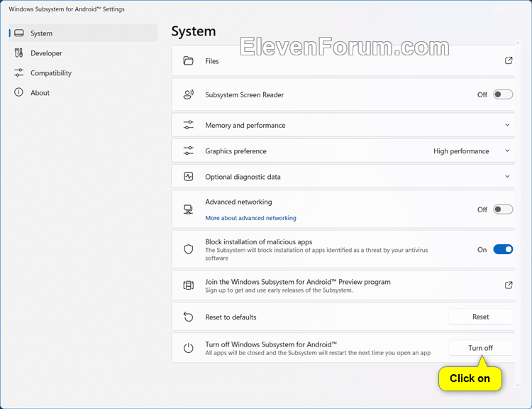
Task: Click the System monitor icon in sidebar
Action: point(19,33)
